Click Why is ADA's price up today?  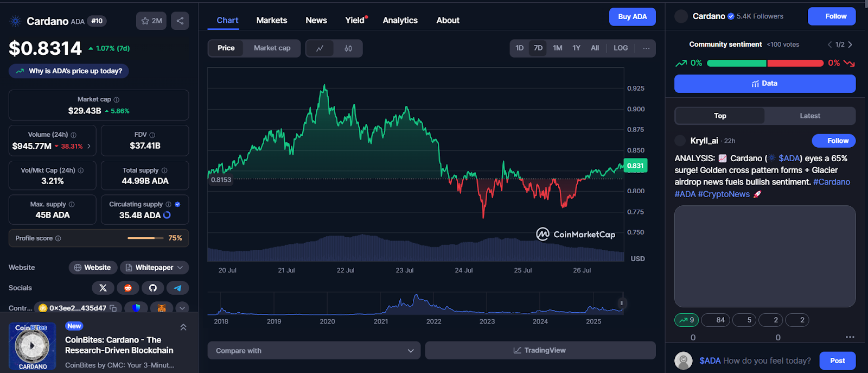(x=69, y=71)
